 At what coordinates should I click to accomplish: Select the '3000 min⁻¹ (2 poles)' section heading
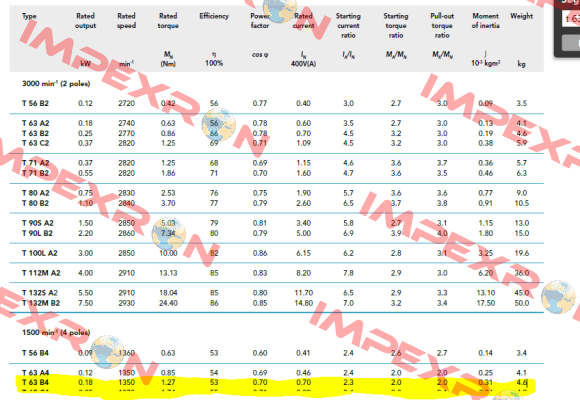click(x=56, y=84)
